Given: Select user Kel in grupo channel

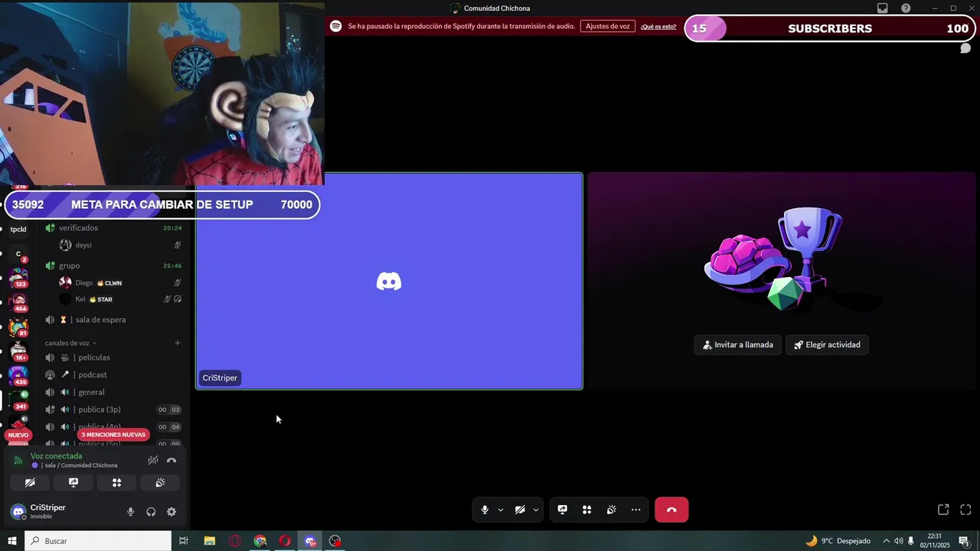Looking at the screenshot, I should [121, 299].
